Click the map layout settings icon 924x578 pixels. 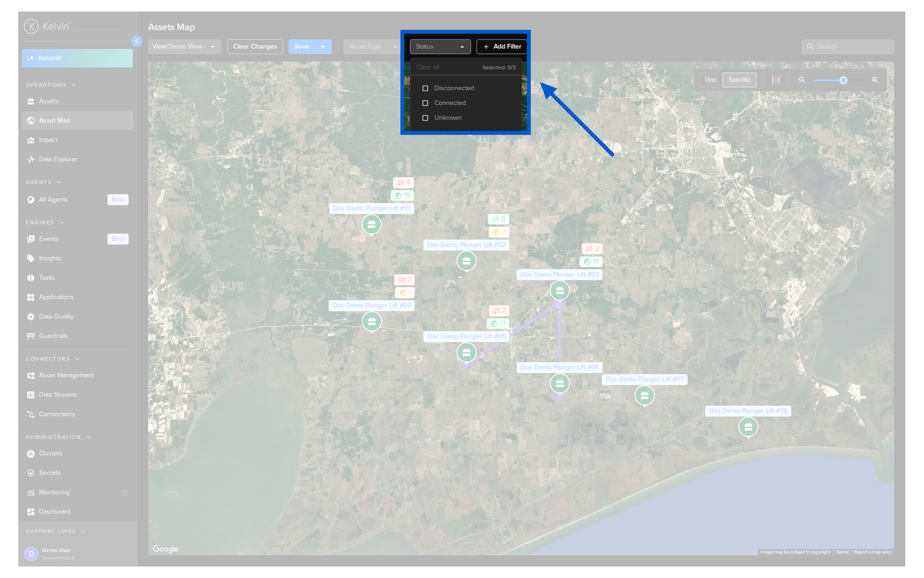click(776, 80)
